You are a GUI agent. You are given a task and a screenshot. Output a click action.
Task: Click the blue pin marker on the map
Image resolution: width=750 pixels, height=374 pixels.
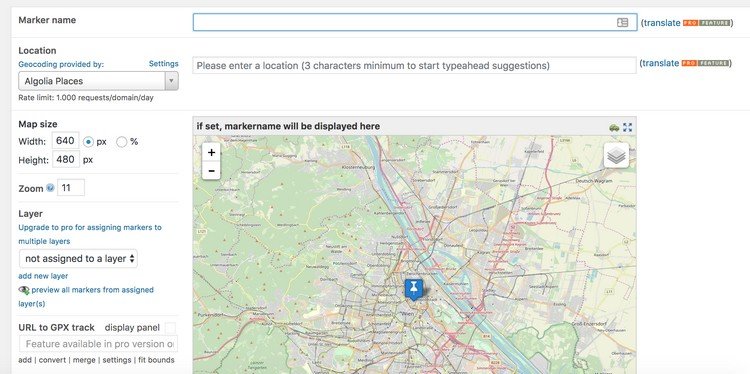[x=414, y=290]
